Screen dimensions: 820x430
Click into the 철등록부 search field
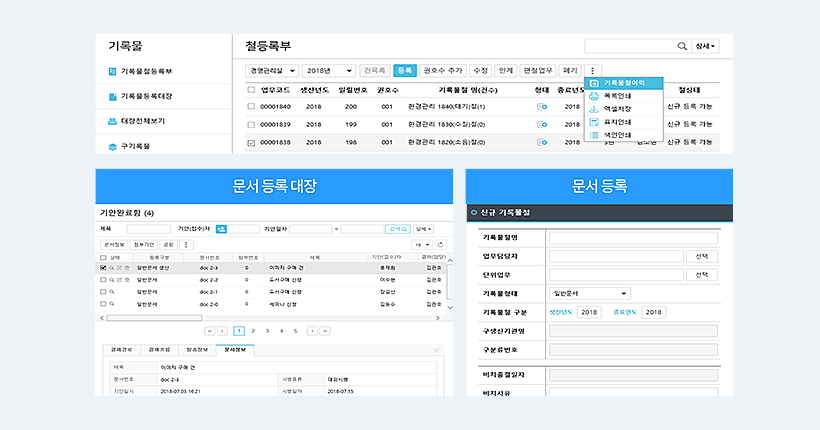(630, 46)
